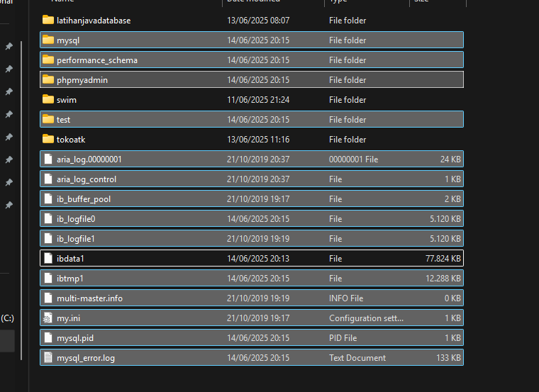Image resolution: width=539 pixels, height=392 pixels.
Task: Click the 133 KB size cell
Action: click(x=448, y=359)
